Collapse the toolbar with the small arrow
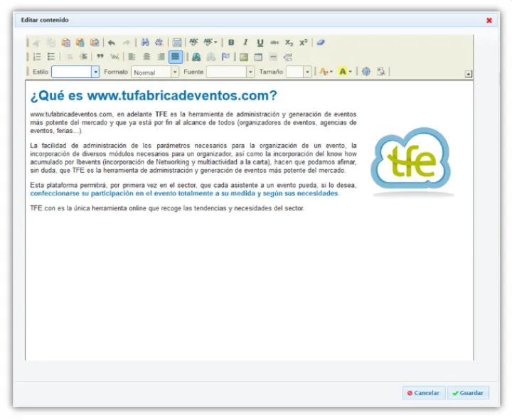Image resolution: width=512 pixels, height=420 pixels. pyautogui.click(x=468, y=74)
